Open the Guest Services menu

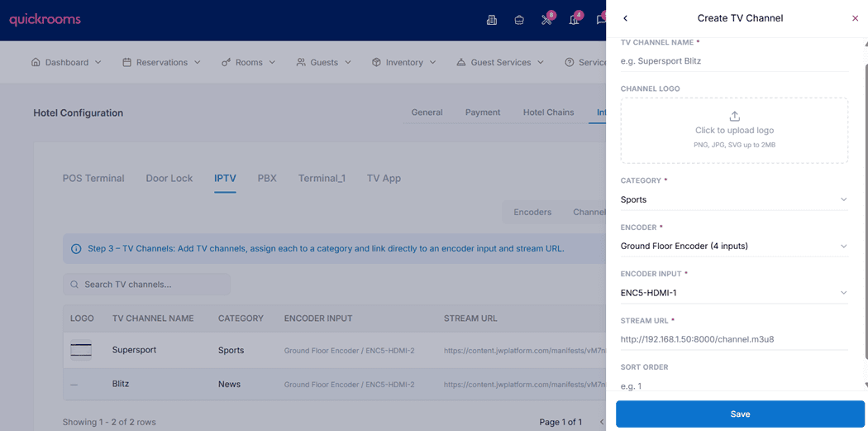[x=500, y=63]
